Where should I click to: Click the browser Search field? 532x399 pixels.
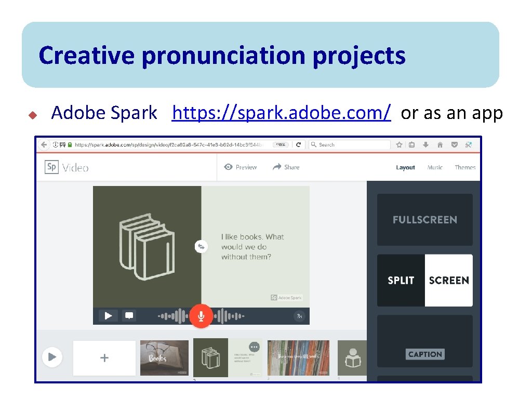tap(350, 144)
